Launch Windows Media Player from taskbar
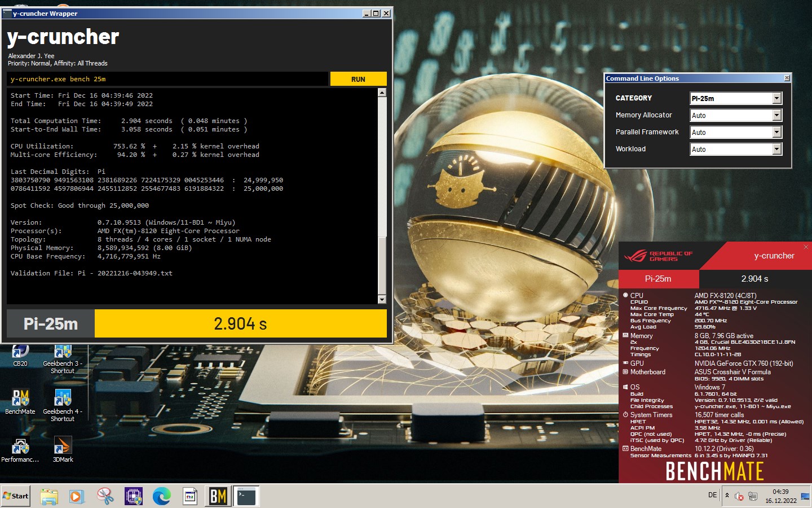812x508 pixels. click(x=77, y=496)
